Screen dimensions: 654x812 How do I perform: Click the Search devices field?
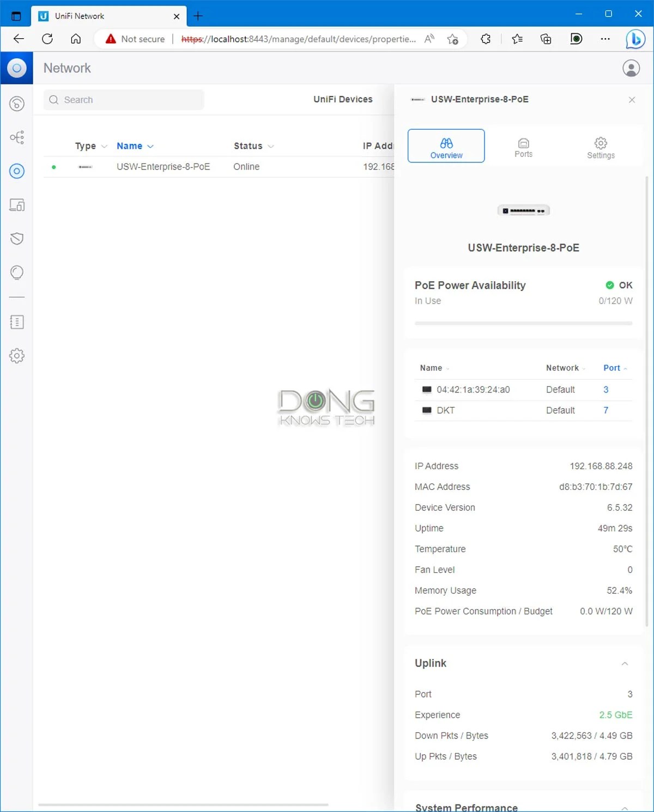point(124,100)
